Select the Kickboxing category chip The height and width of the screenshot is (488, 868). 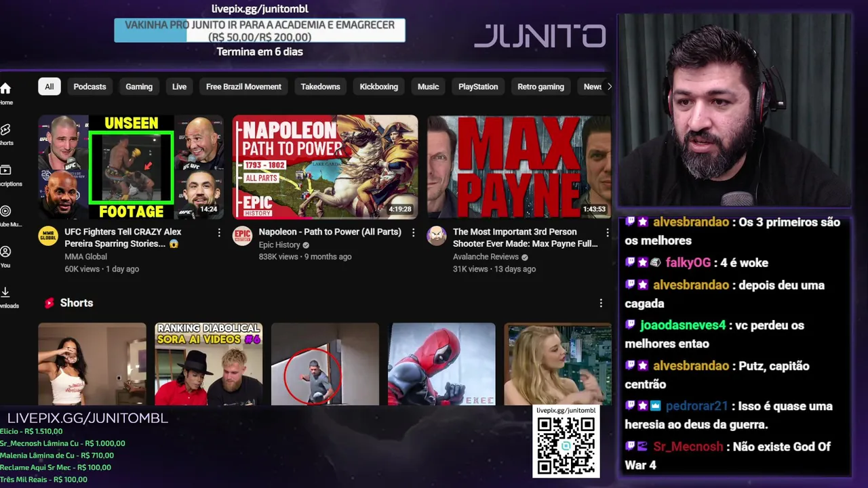click(x=378, y=87)
